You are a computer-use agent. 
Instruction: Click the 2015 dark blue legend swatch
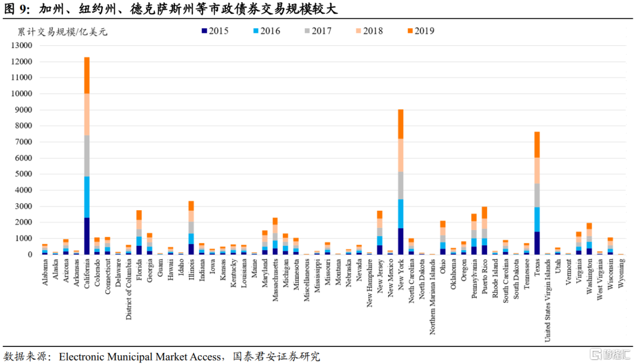204,31
